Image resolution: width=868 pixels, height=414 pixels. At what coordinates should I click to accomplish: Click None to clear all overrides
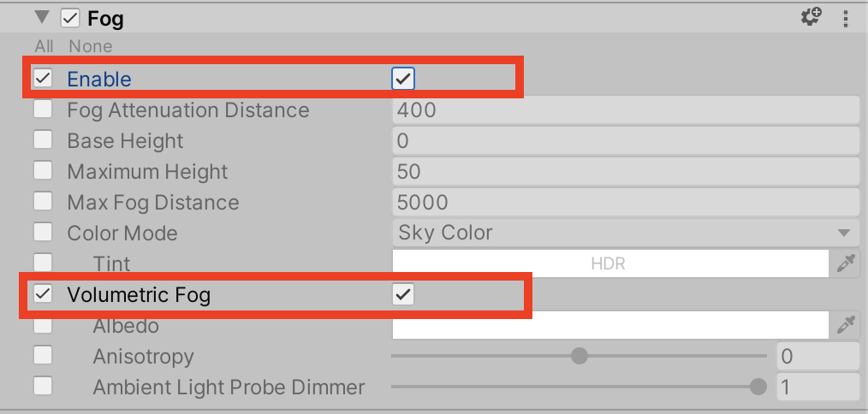click(x=90, y=46)
